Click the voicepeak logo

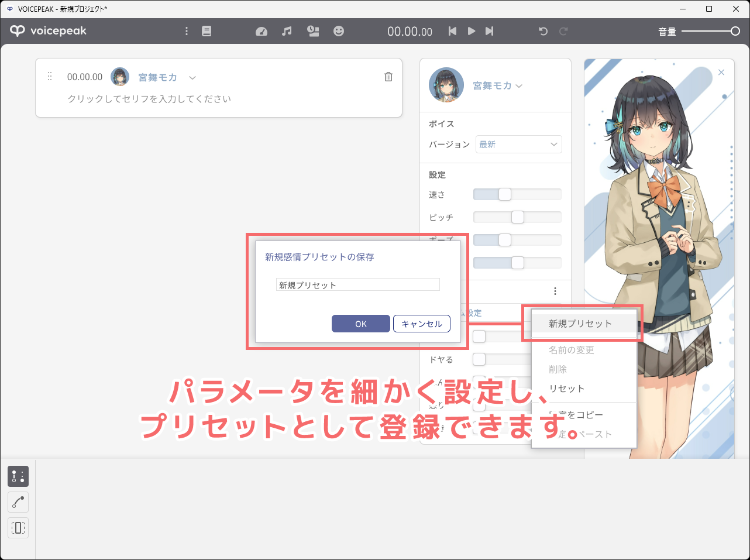coord(49,31)
